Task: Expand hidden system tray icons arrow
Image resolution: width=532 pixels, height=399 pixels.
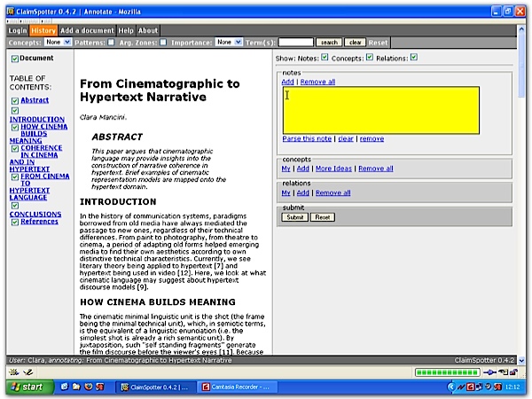Action: [451, 387]
